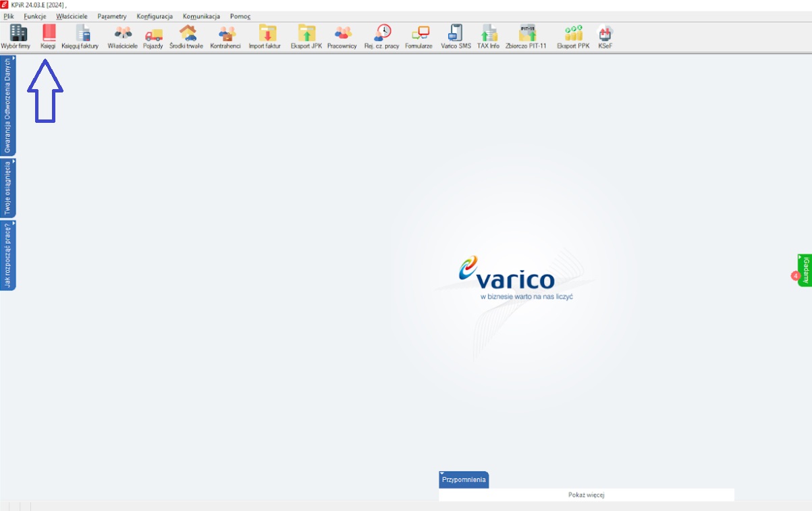
Task: Open Zbiorczo PIT-11 icon
Action: point(526,37)
